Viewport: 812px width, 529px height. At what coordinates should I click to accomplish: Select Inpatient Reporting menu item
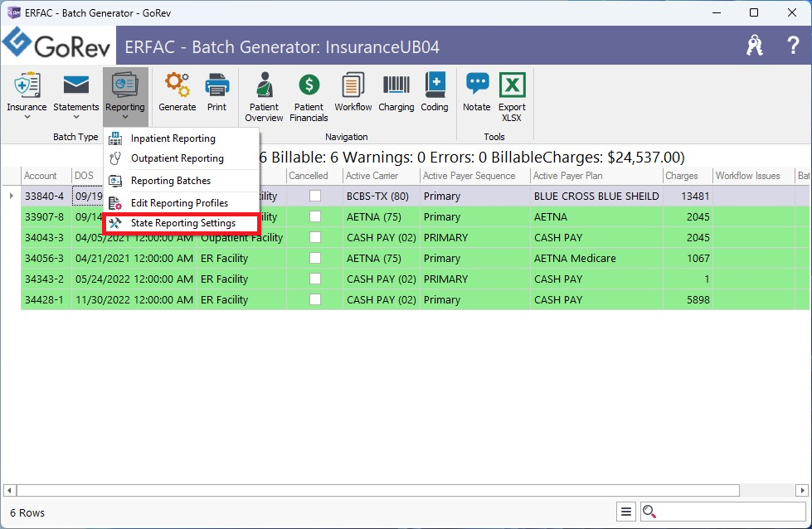(182, 138)
